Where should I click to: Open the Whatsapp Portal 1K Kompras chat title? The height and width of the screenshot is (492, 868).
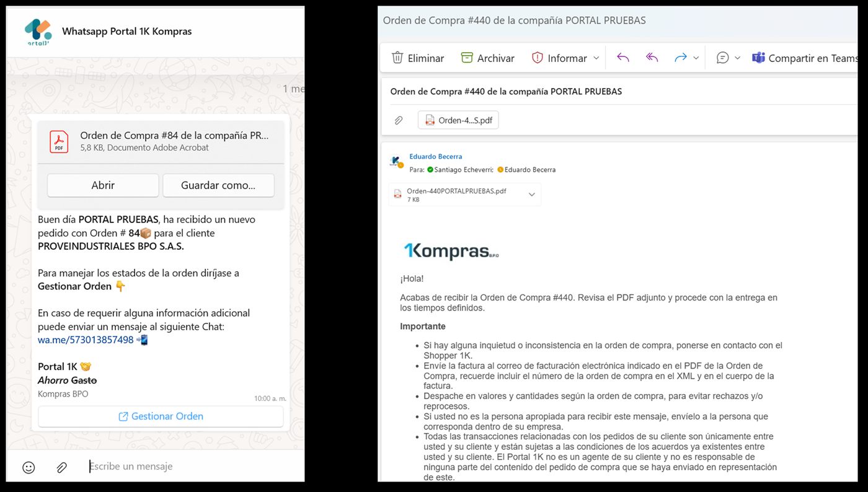point(127,31)
